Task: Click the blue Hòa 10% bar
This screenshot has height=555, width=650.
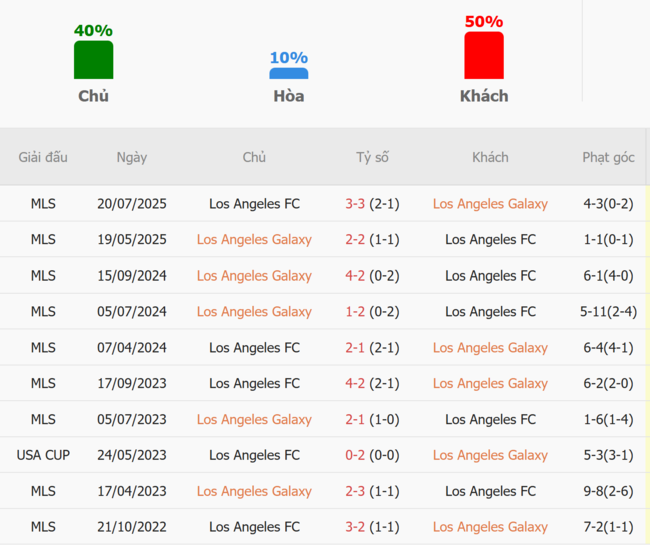Action: pos(289,73)
